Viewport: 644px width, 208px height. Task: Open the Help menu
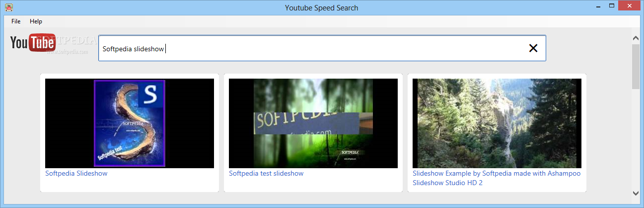36,21
